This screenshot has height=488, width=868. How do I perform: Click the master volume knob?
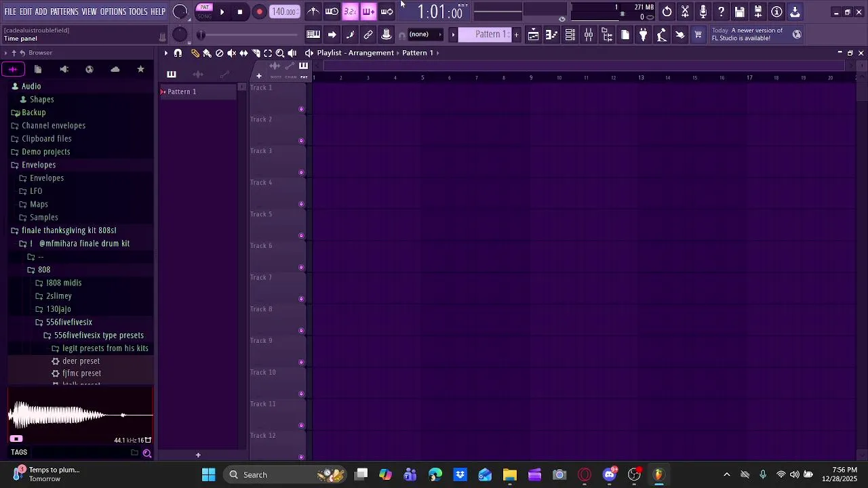tap(180, 12)
